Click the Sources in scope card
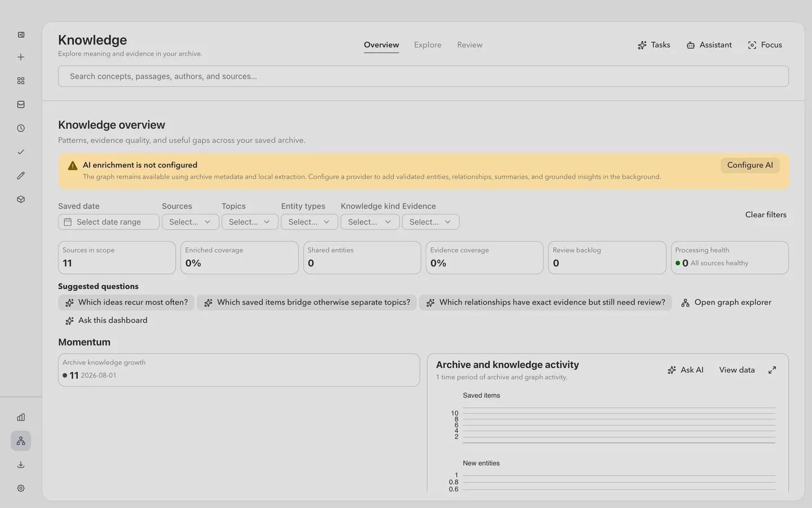Viewport: 812px width, 508px height. click(117, 258)
